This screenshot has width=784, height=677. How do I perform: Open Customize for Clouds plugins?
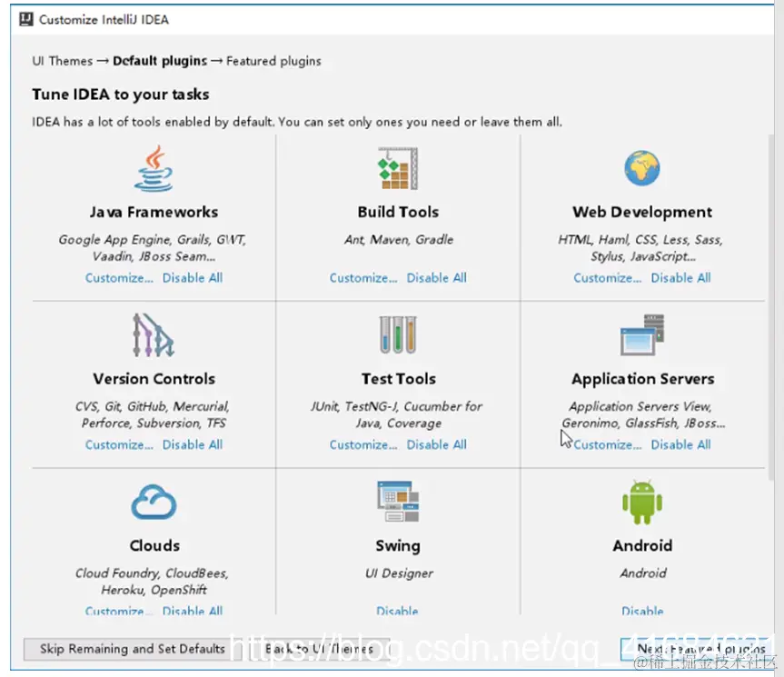point(119,611)
